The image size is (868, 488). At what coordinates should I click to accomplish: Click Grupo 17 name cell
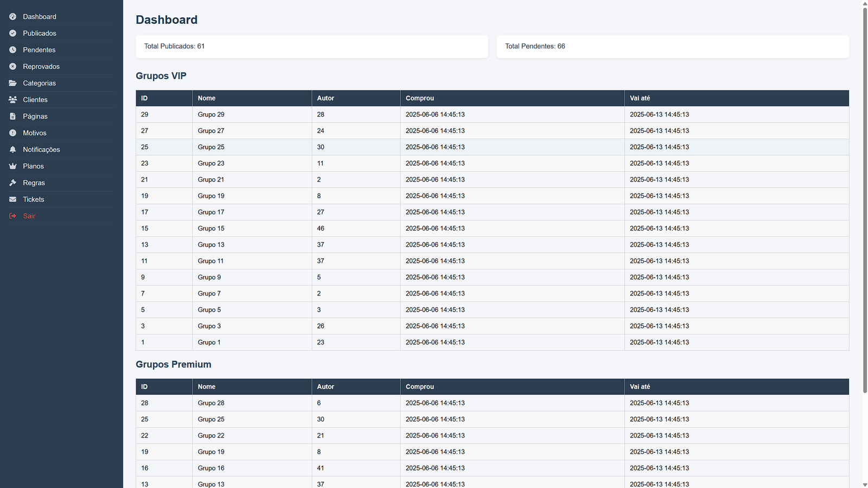252,212
